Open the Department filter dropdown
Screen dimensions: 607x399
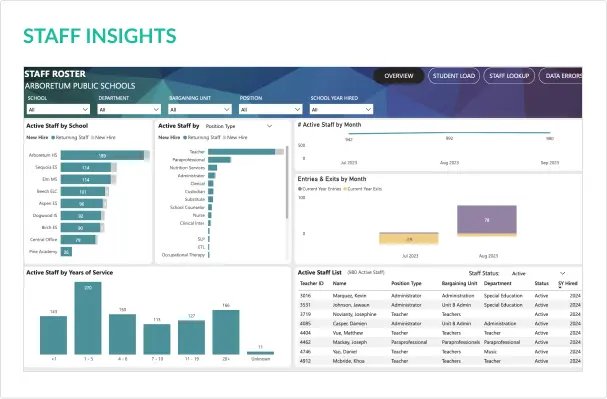[x=129, y=110]
